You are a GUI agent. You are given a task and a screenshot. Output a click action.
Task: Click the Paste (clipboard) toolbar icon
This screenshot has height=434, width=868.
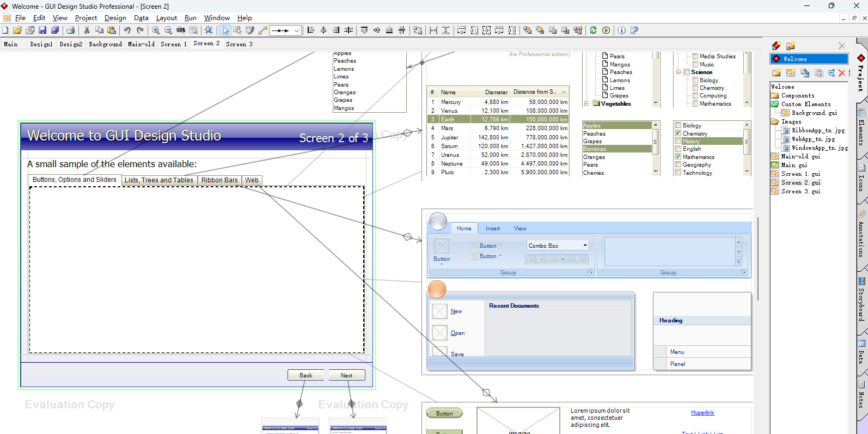(112, 30)
